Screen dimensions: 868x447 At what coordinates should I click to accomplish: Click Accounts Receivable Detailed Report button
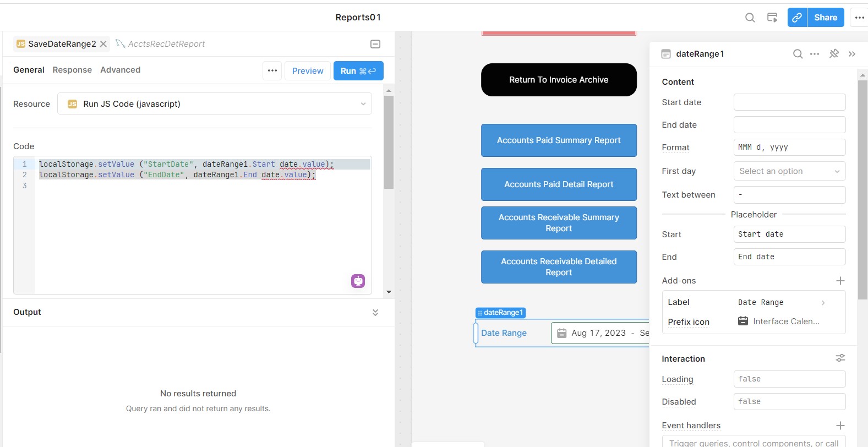(559, 267)
